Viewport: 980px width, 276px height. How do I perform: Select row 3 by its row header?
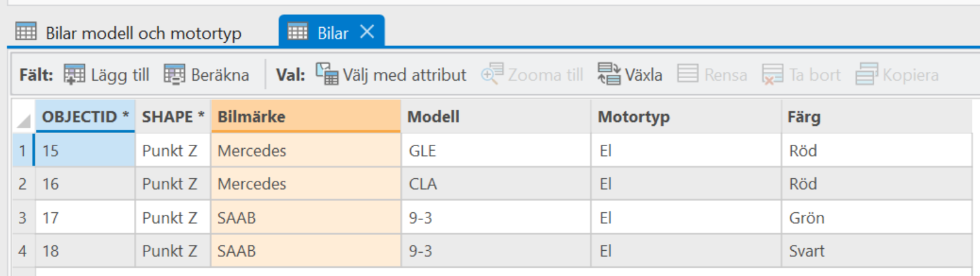coord(23,219)
